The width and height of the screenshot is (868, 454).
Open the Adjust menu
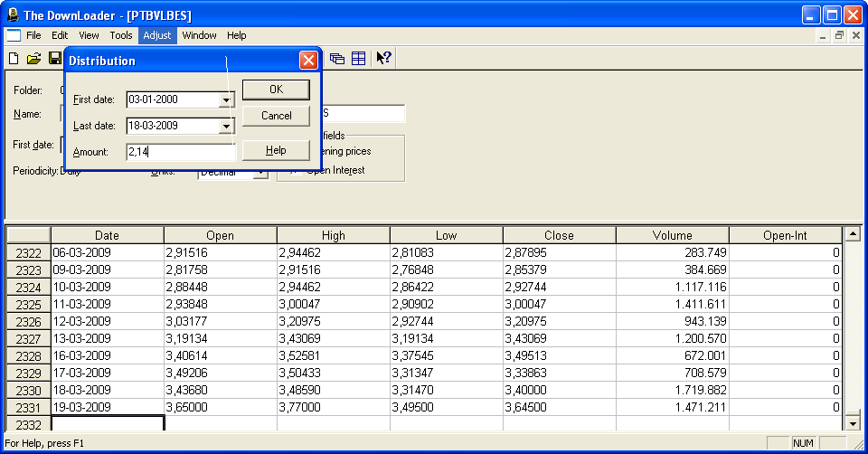point(157,35)
